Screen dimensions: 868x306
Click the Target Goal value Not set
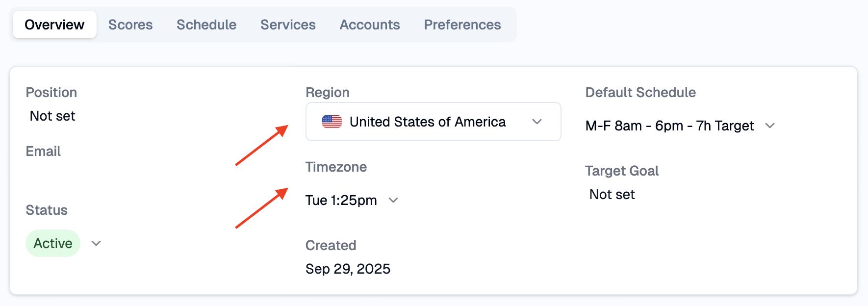(x=612, y=195)
